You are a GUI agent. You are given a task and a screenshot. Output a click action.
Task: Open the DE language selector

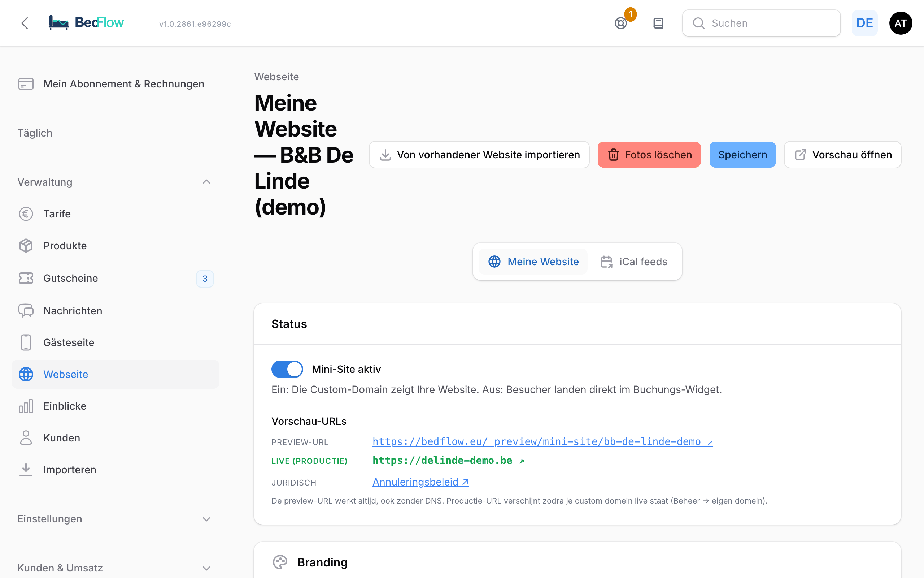click(864, 23)
